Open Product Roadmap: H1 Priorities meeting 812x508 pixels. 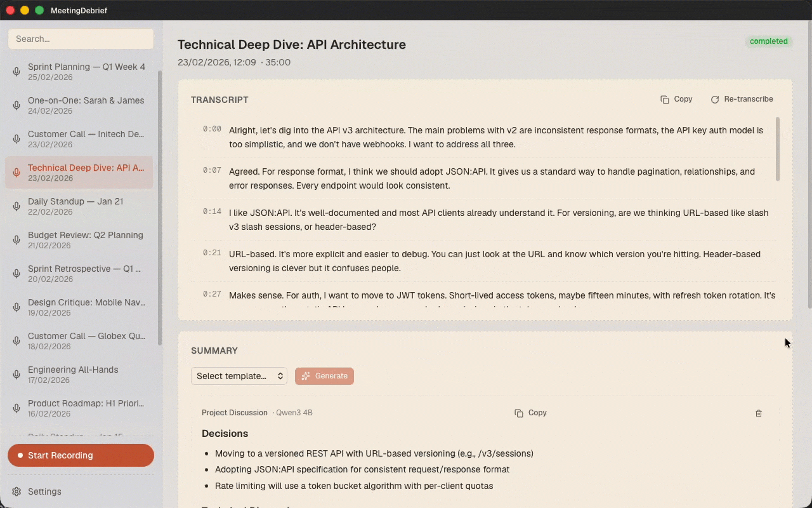click(79, 408)
